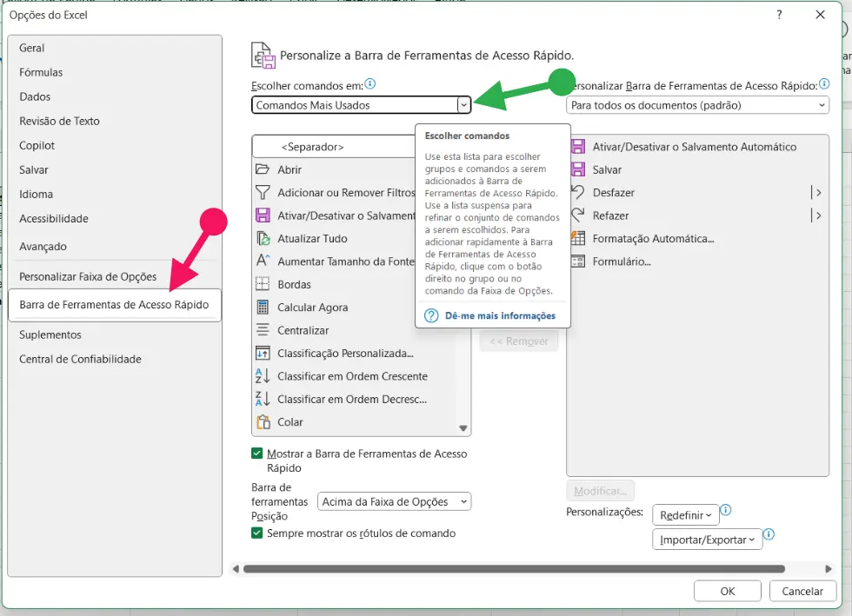
Task: Open the Redefinir dropdown button
Action: tap(686, 515)
